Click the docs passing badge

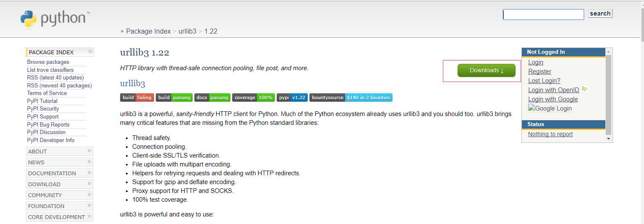tap(212, 98)
